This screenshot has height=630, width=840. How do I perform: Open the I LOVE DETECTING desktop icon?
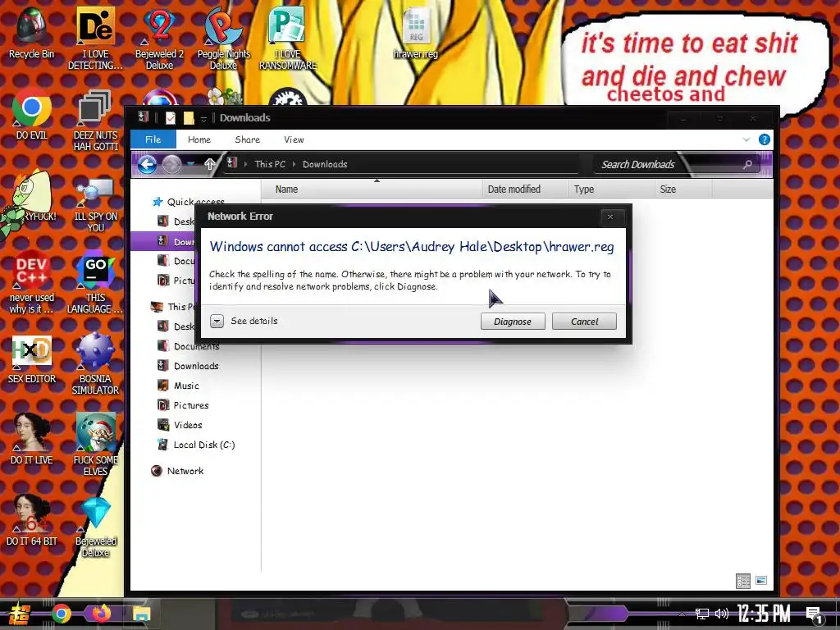tap(95, 38)
